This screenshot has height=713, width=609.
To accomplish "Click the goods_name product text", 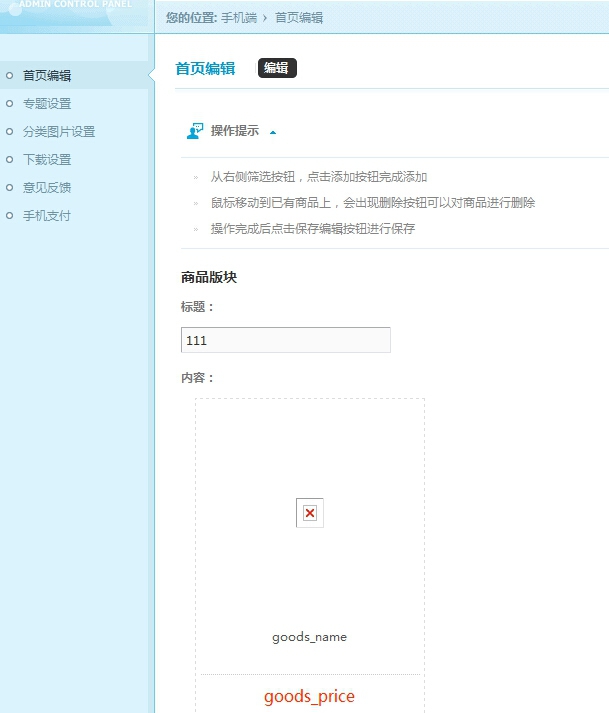I will pos(309,637).
